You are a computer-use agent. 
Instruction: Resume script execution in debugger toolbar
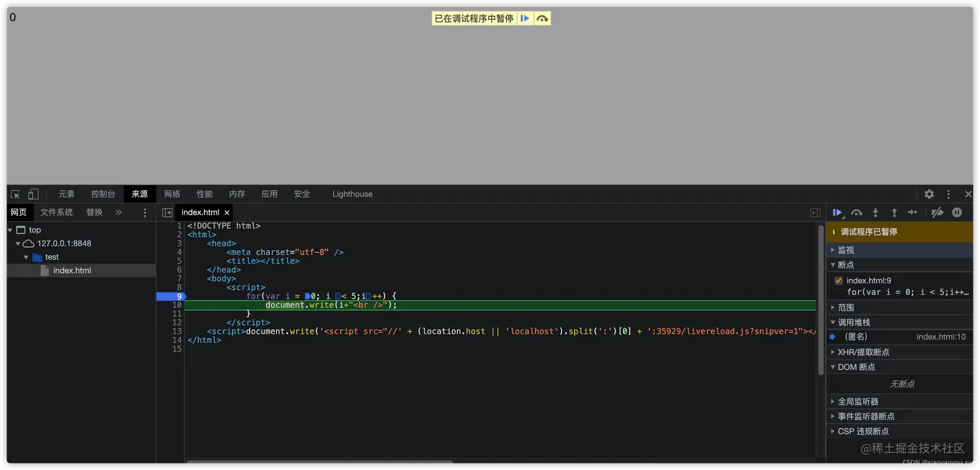point(837,213)
